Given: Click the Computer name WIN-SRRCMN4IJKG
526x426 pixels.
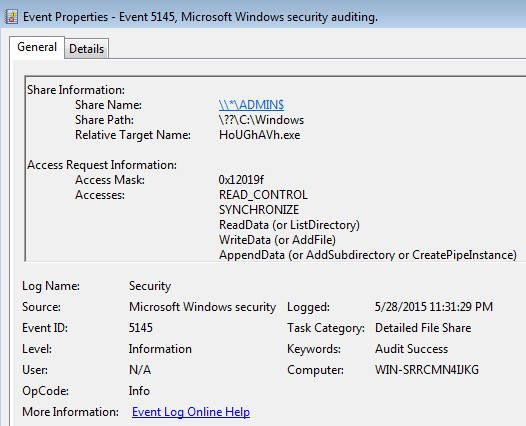Looking at the screenshot, I should (427, 370).
